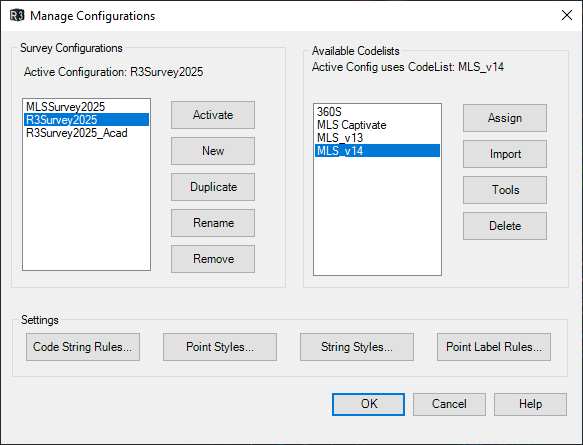This screenshot has width=583, height=445.
Task: Create a New survey configuration
Action: tap(213, 151)
